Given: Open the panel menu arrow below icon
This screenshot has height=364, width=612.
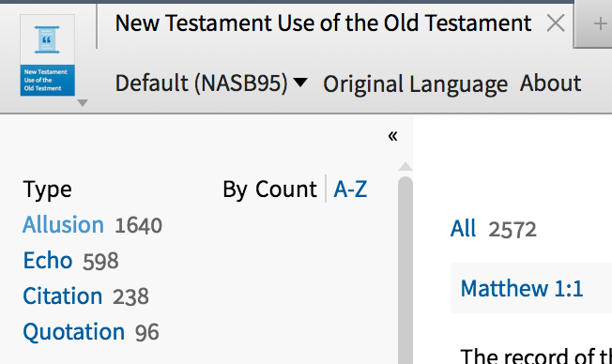Looking at the screenshot, I should (83, 103).
